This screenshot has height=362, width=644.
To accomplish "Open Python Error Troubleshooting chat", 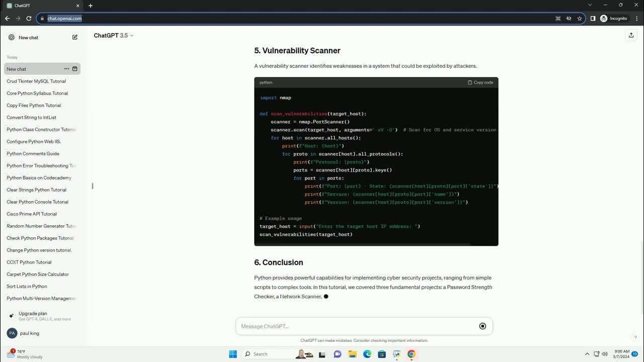I will (42, 165).
